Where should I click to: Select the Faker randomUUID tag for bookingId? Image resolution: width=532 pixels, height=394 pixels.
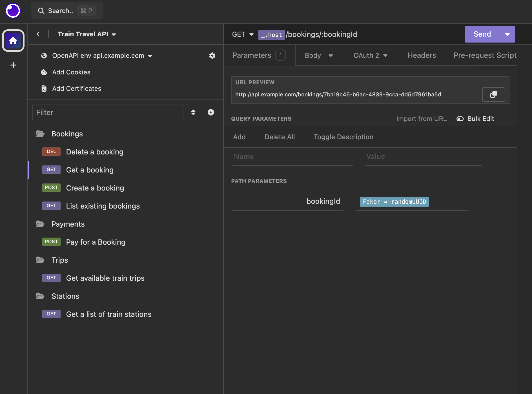pyautogui.click(x=394, y=202)
